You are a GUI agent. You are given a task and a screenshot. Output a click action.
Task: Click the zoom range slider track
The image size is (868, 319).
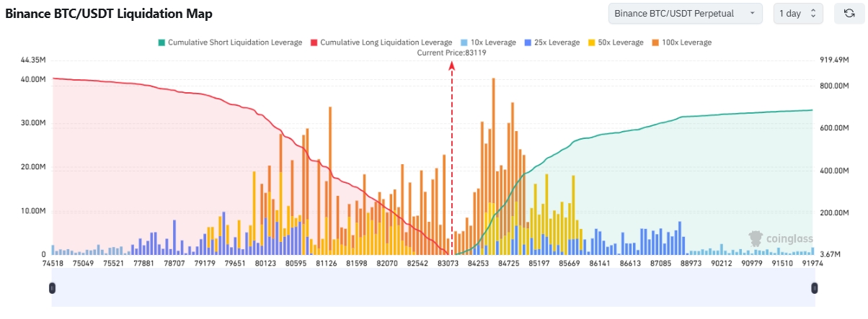433,288
